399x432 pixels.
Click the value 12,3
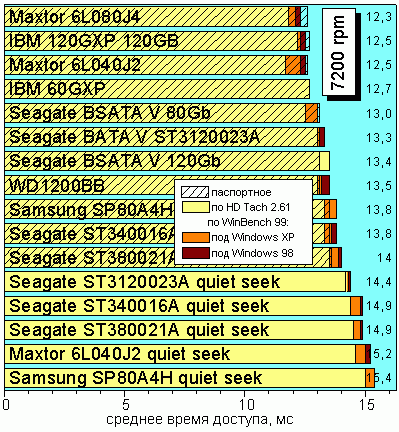tap(379, 17)
